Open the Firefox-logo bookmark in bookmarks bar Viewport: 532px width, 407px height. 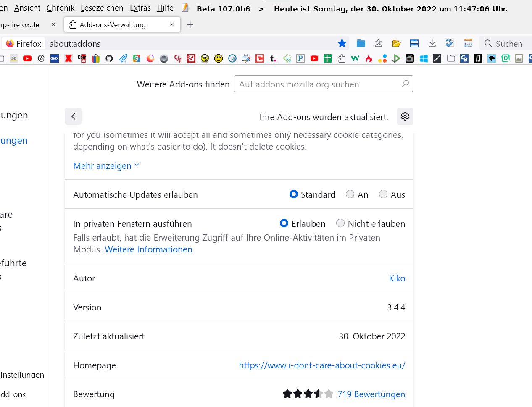click(150, 58)
